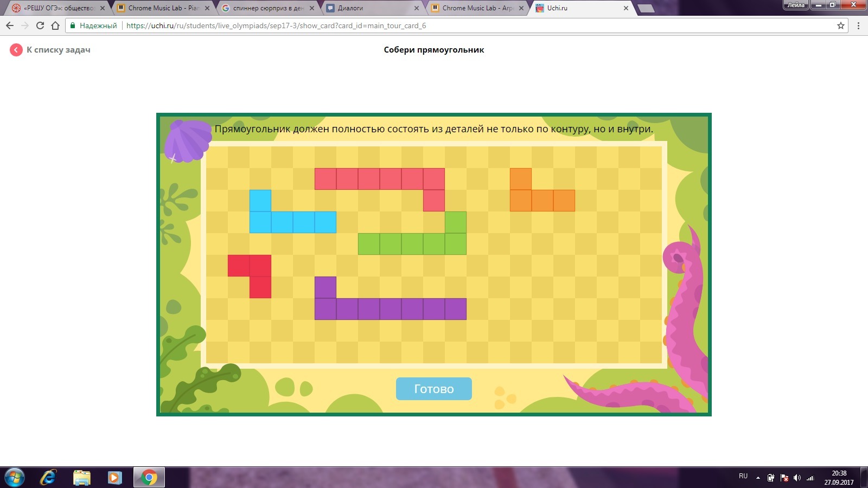This screenshot has width=868, height=488.
Task: Bookmark this page with the star icon
Action: pyautogui.click(x=841, y=25)
